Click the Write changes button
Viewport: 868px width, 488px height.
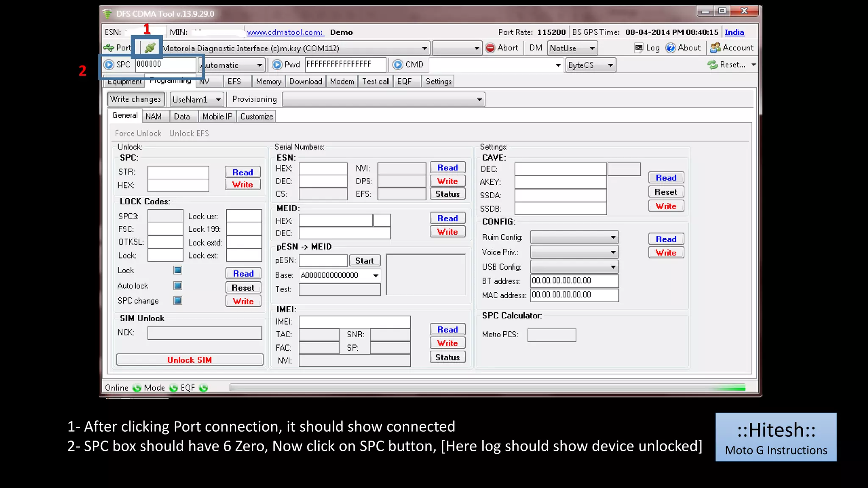[x=136, y=99]
